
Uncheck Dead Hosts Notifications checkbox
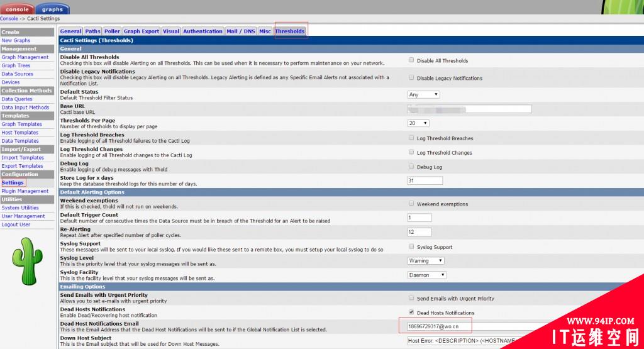click(x=411, y=313)
